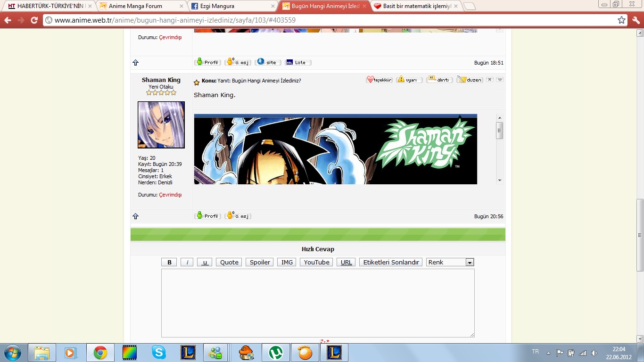
Task: Click ö.msj button in the 18:51 post
Action: 238,62
